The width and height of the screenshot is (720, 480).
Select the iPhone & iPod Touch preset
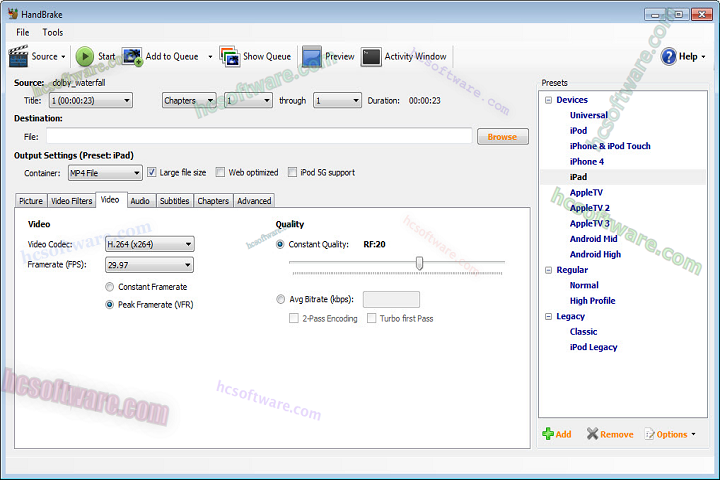pyautogui.click(x=610, y=146)
